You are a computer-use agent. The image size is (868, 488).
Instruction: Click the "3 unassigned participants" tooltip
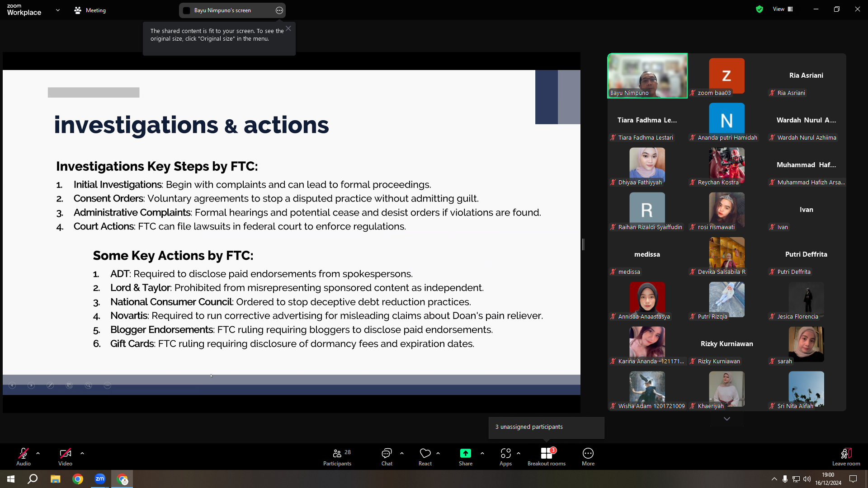coord(546,427)
